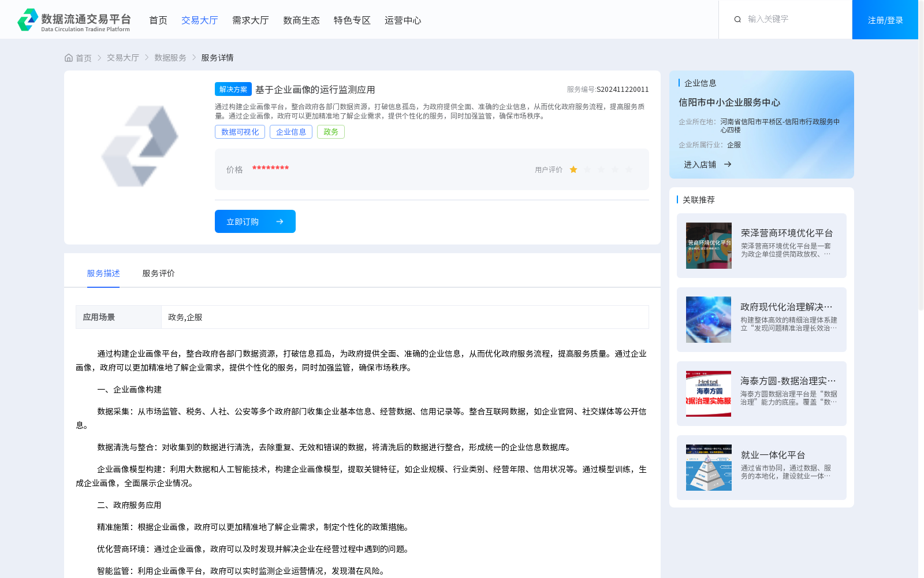Click the fifth rating star
Viewport: 924px width, 578px height.
pyautogui.click(x=629, y=169)
